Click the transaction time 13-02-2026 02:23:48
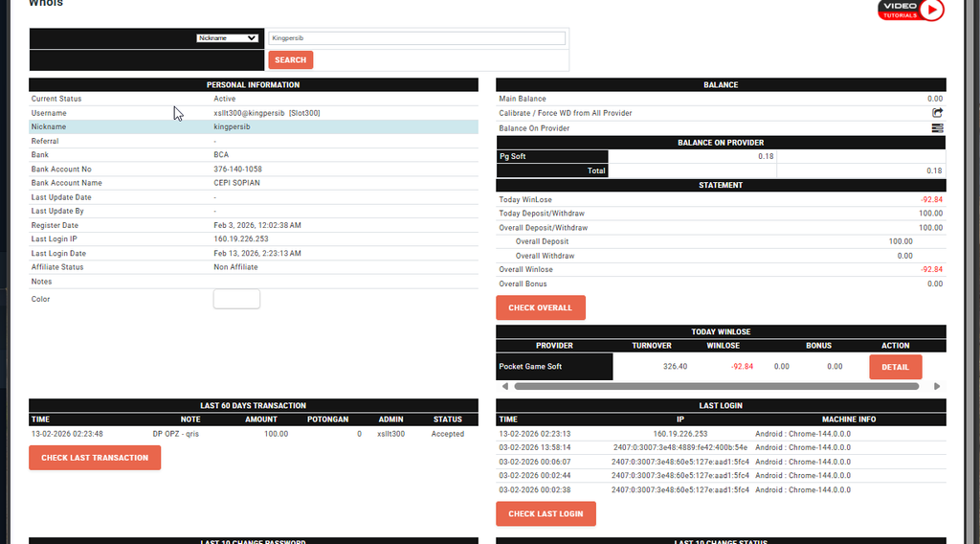 click(67, 434)
